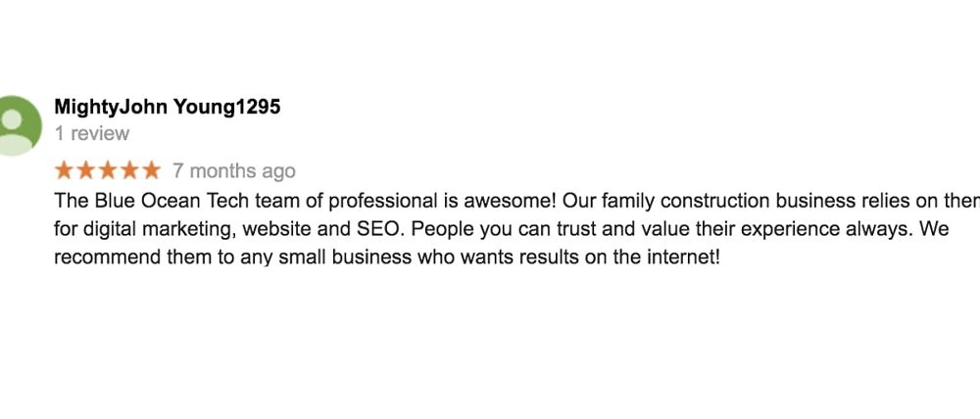Select the second orange rating star

(85, 169)
